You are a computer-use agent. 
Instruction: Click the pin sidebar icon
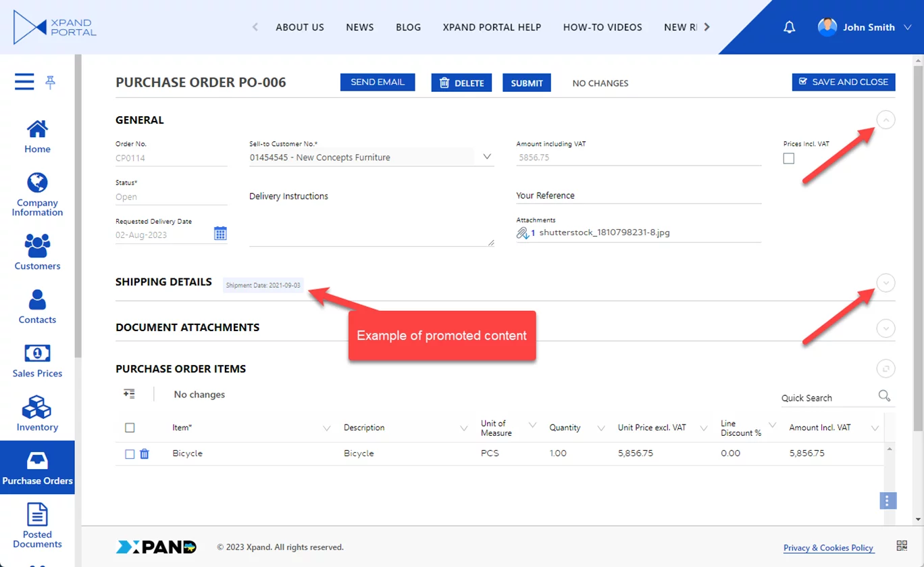click(x=50, y=82)
